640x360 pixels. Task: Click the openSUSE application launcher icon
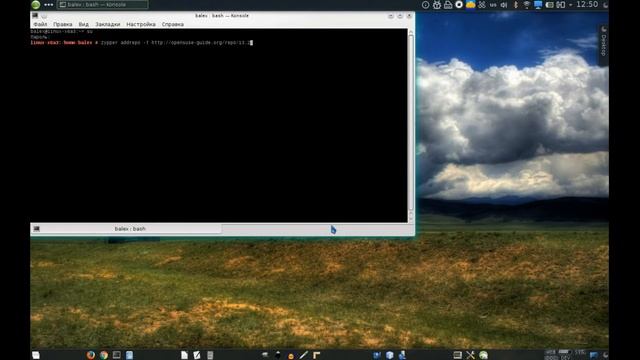(x=36, y=4)
